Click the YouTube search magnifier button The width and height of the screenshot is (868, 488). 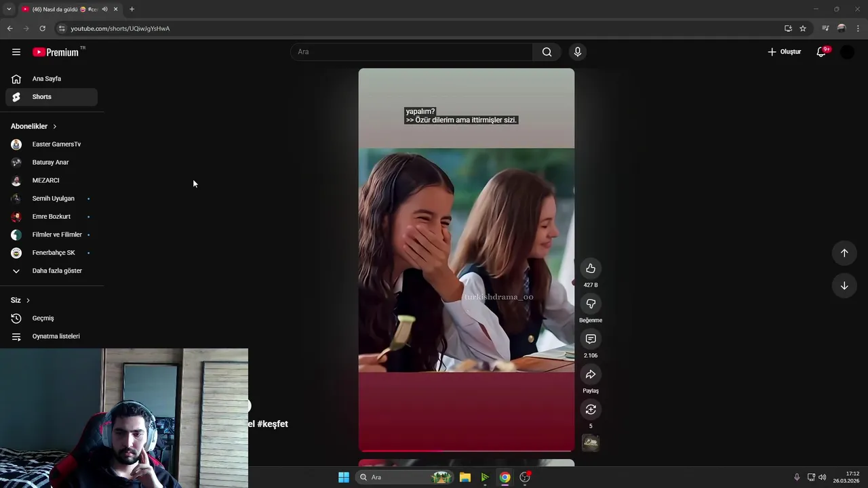547,52
